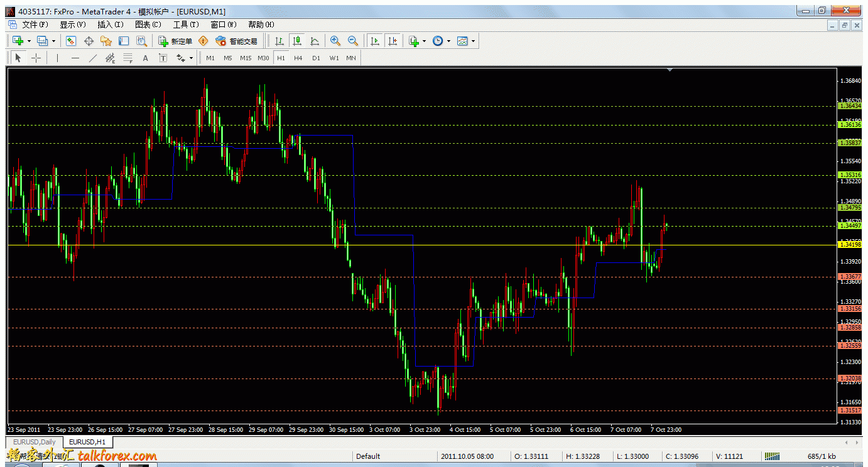Toggle chart shift button
Screen dimensions: 868x467
tap(393, 41)
